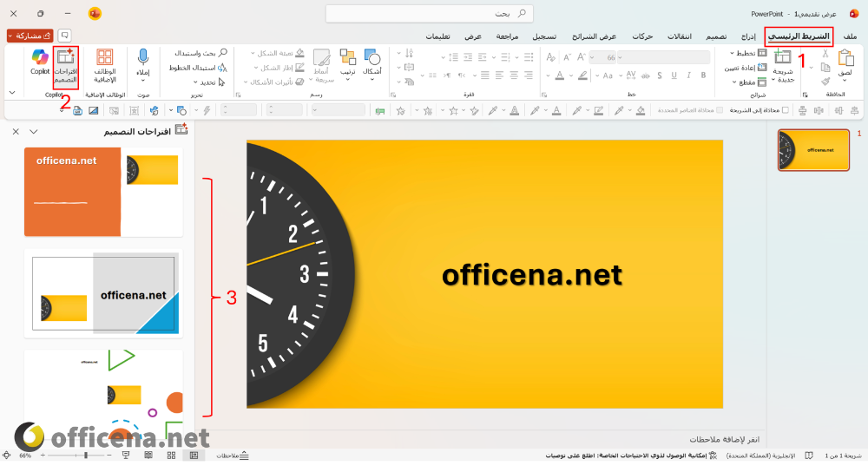
Task: Click the Copy icon in clipboard group
Action: pyautogui.click(x=825, y=68)
